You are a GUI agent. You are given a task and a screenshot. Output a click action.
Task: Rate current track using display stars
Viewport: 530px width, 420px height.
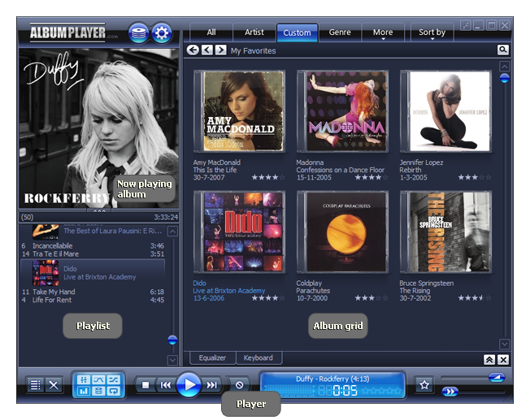381,391
